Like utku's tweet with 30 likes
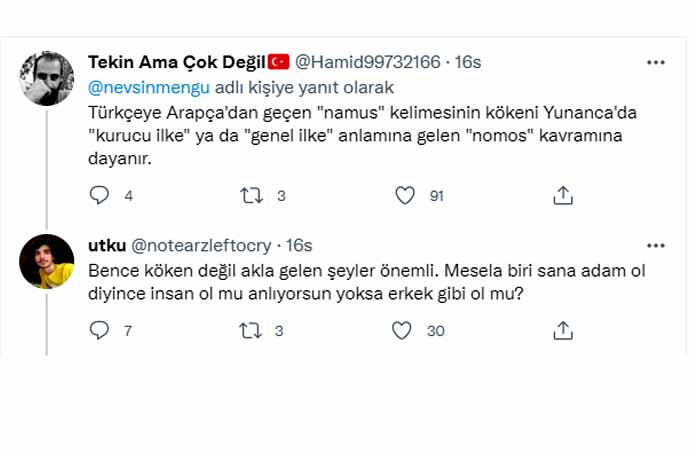The height and width of the screenshot is (450, 690). pyautogui.click(x=401, y=330)
